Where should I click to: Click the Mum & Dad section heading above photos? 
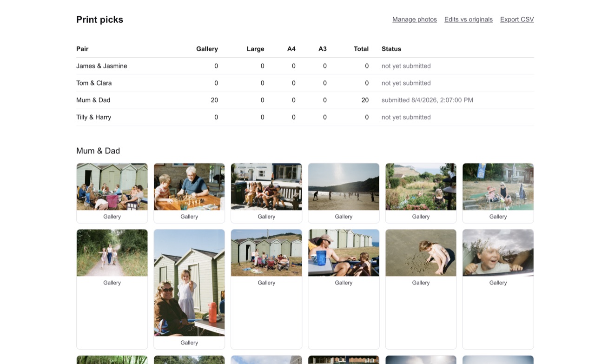point(98,151)
